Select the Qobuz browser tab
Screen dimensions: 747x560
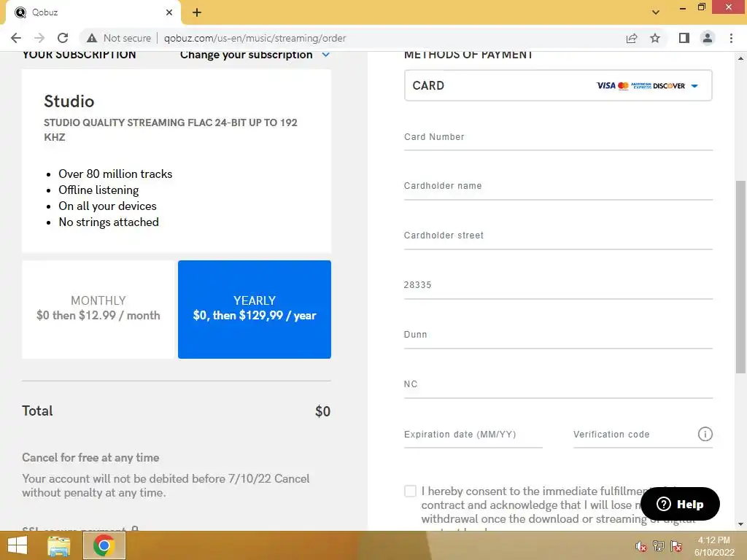(93, 12)
